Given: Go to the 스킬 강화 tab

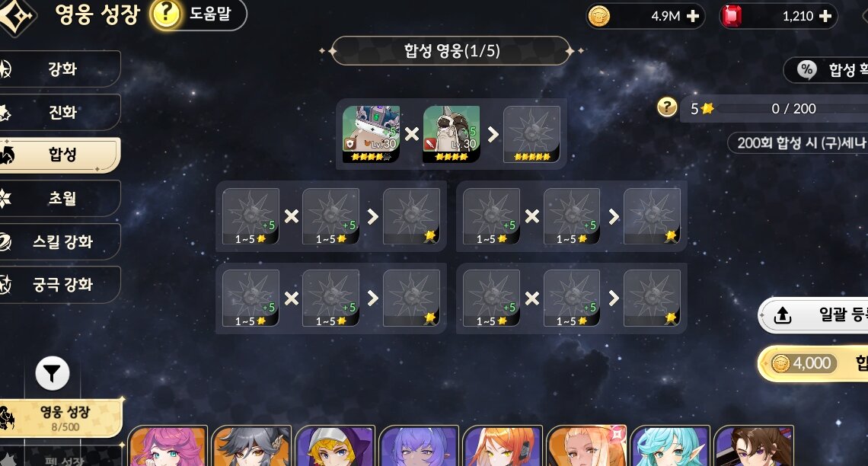Looking at the screenshot, I should (60, 242).
